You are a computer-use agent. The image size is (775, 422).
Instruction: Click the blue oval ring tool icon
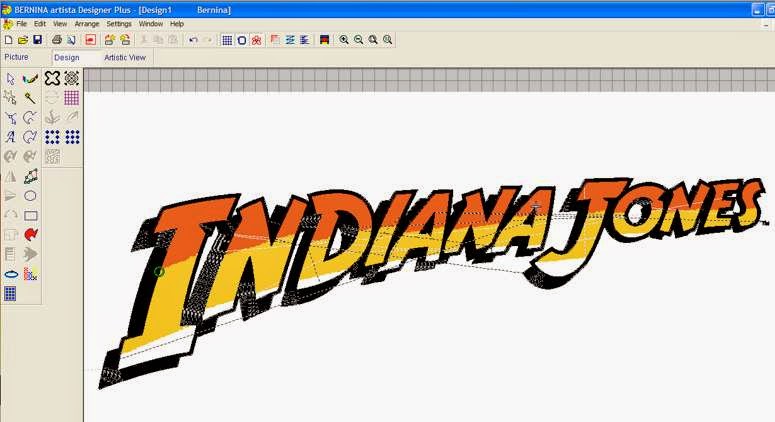tap(10, 274)
